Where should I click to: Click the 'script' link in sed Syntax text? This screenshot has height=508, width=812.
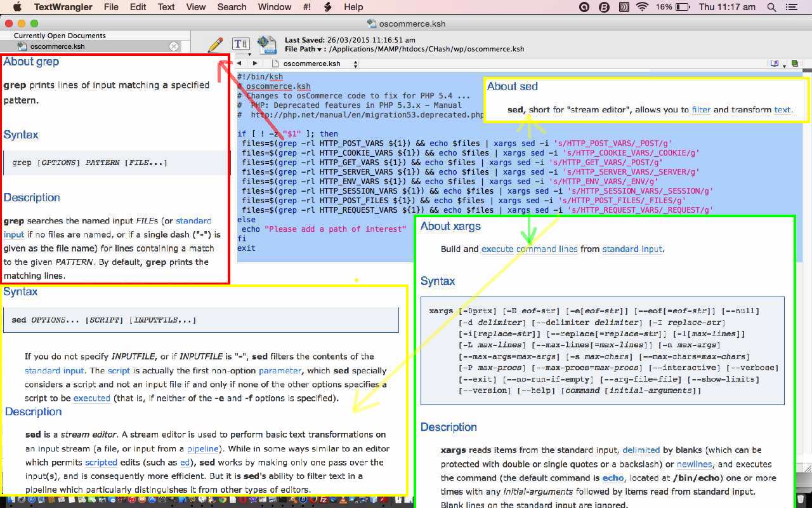click(119, 370)
